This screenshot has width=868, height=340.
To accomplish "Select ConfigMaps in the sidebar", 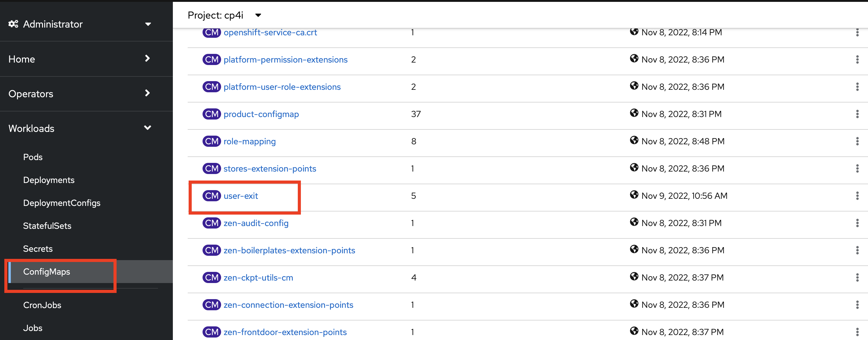I will coord(46,272).
